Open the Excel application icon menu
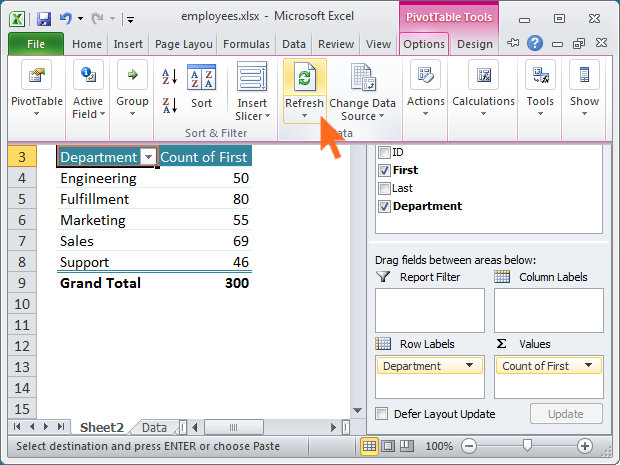This screenshot has width=620, height=465. [x=17, y=19]
